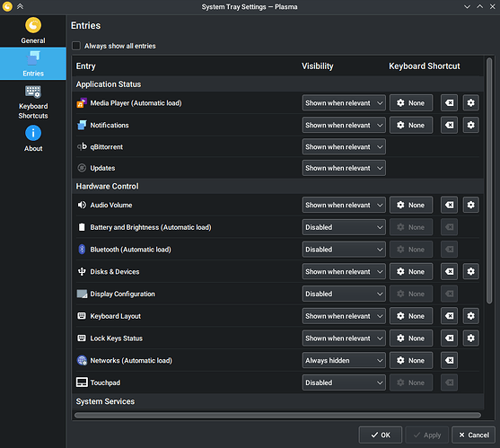Cancel the system tray settings dialog

tap(474, 435)
